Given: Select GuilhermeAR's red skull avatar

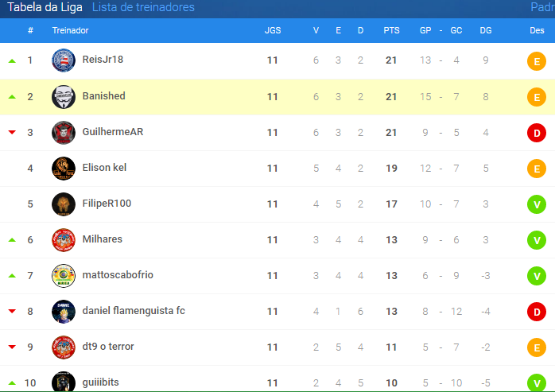Looking at the screenshot, I should (64, 133).
